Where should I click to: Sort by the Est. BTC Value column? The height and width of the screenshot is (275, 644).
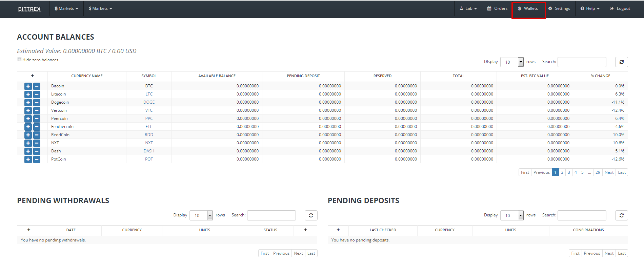tap(535, 76)
